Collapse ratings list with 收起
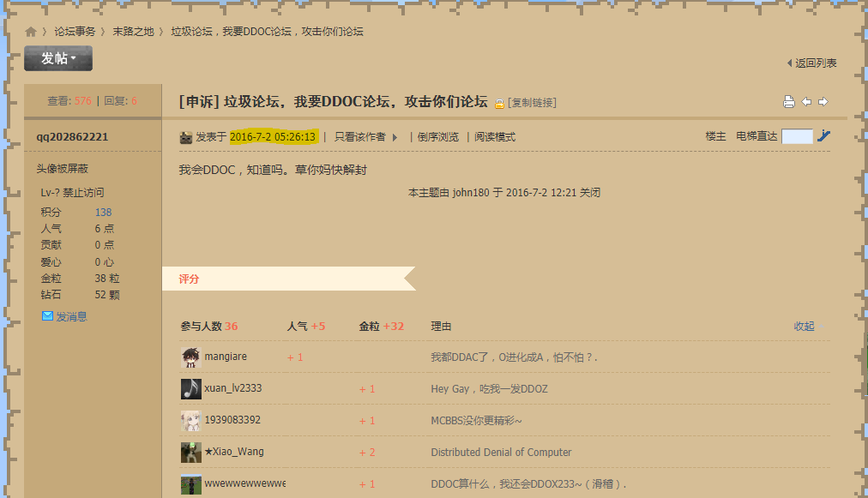Image resolution: width=868 pixels, height=498 pixels. click(x=804, y=327)
